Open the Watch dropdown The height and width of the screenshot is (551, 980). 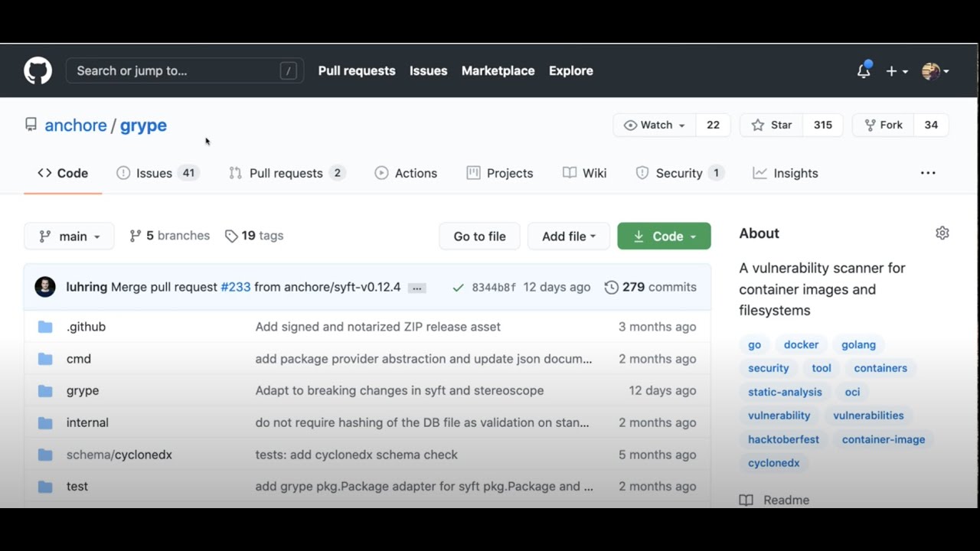pyautogui.click(x=655, y=126)
